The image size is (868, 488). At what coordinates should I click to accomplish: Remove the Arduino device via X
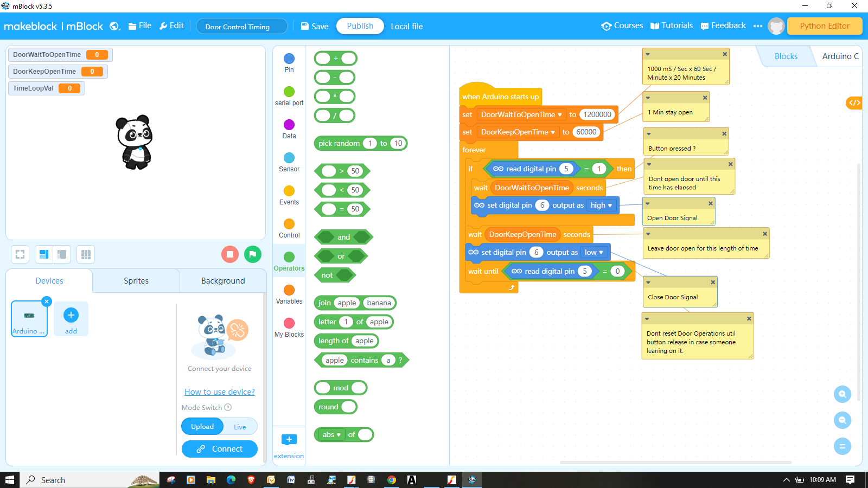click(47, 301)
